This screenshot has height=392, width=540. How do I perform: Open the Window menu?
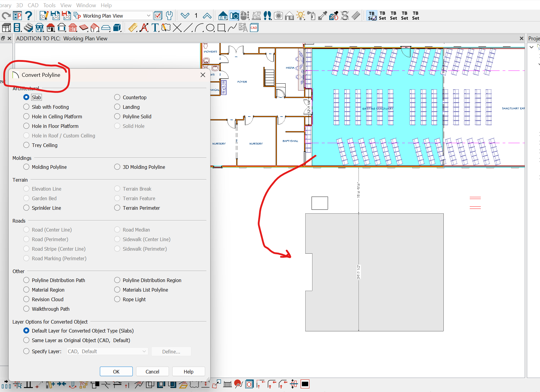[86, 5]
